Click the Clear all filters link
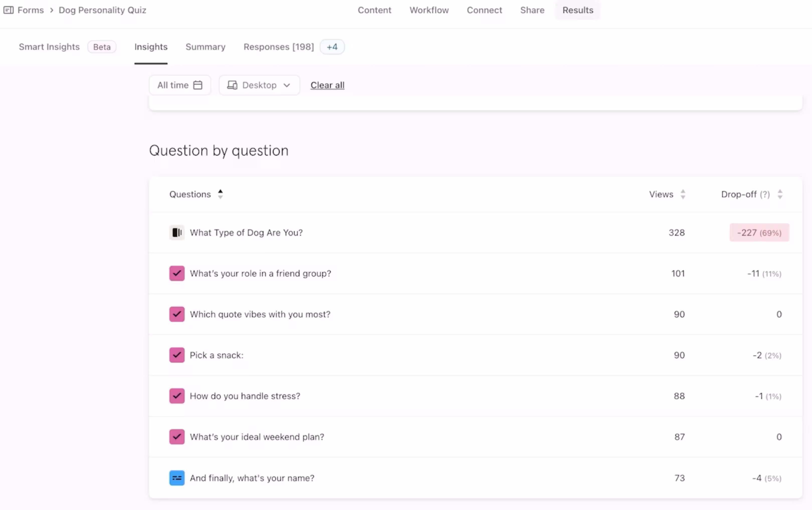 (327, 85)
